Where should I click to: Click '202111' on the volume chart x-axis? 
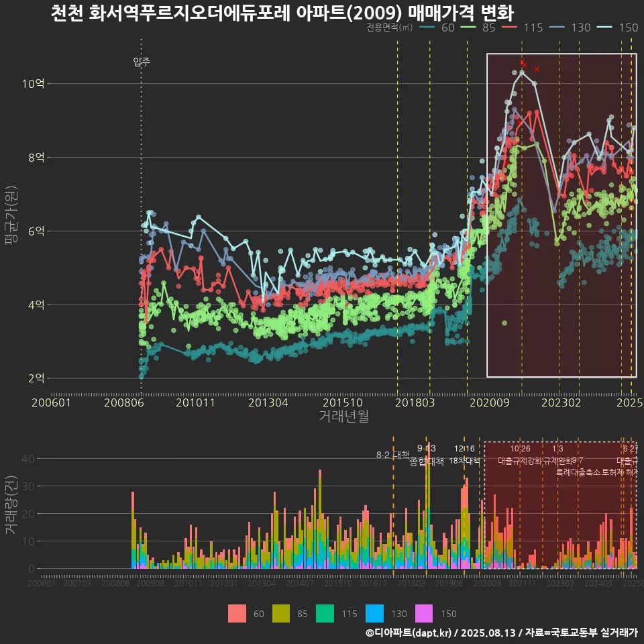coord(523,583)
